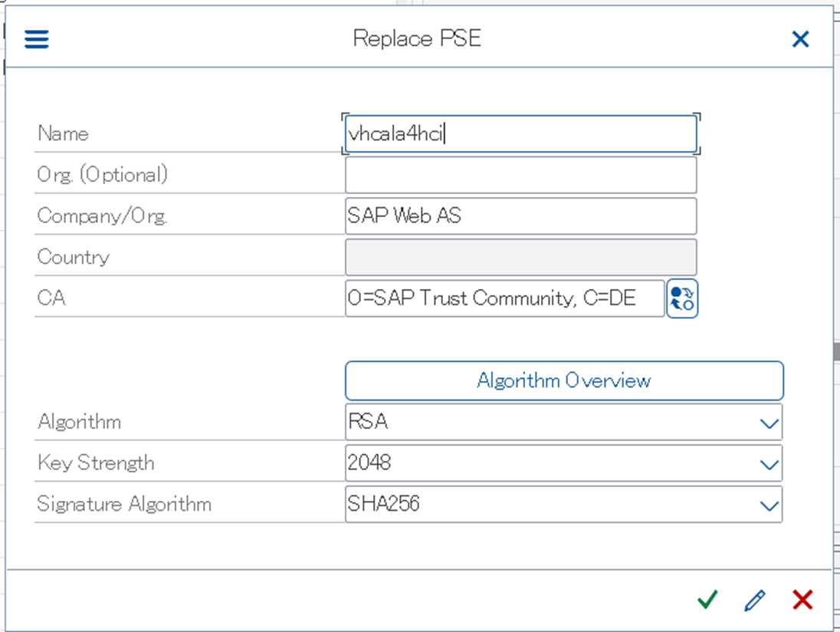Expand the Signature Algorithm dropdown arrow

pos(769,505)
